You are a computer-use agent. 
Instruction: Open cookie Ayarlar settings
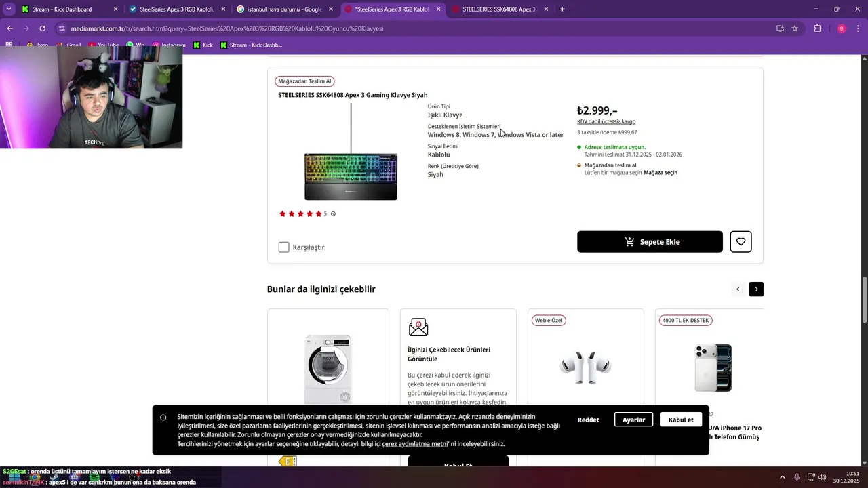tap(634, 420)
